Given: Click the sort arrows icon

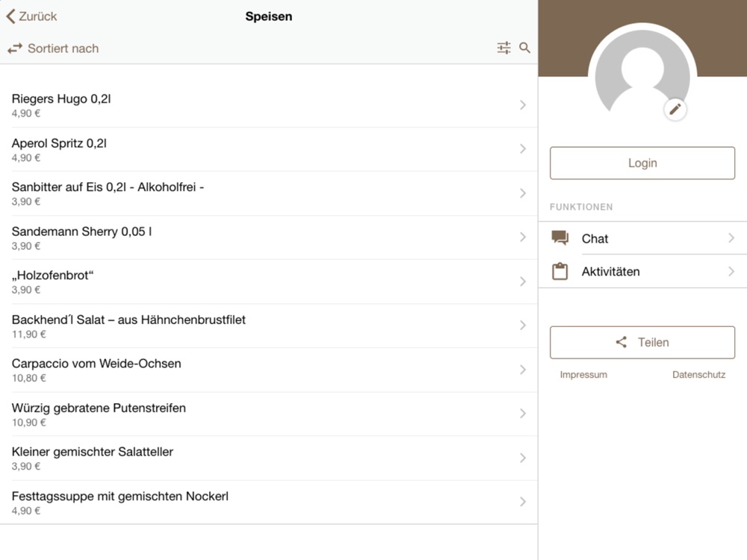Looking at the screenshot, I should 15,48.
